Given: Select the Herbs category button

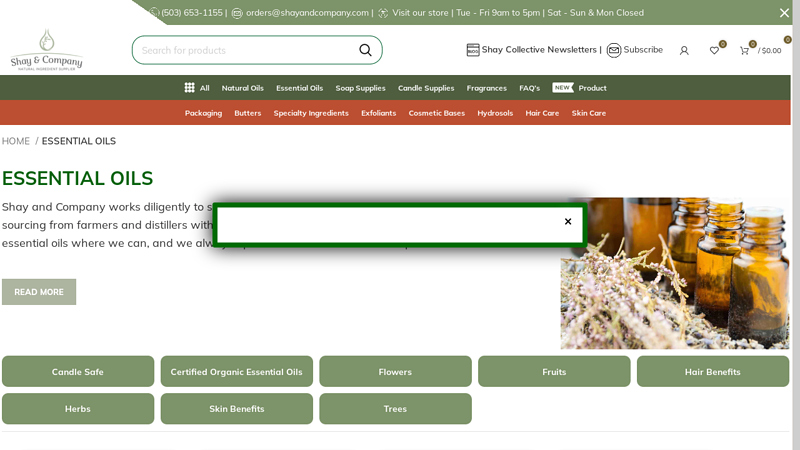Looking at the screenshot, I should [x=78, y=409].
